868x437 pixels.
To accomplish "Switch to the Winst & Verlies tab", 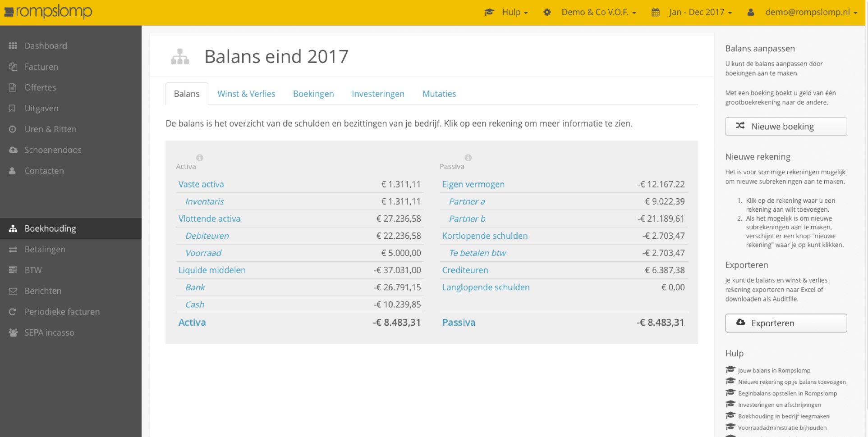I will pyautogui.click(x=246, y=94).
